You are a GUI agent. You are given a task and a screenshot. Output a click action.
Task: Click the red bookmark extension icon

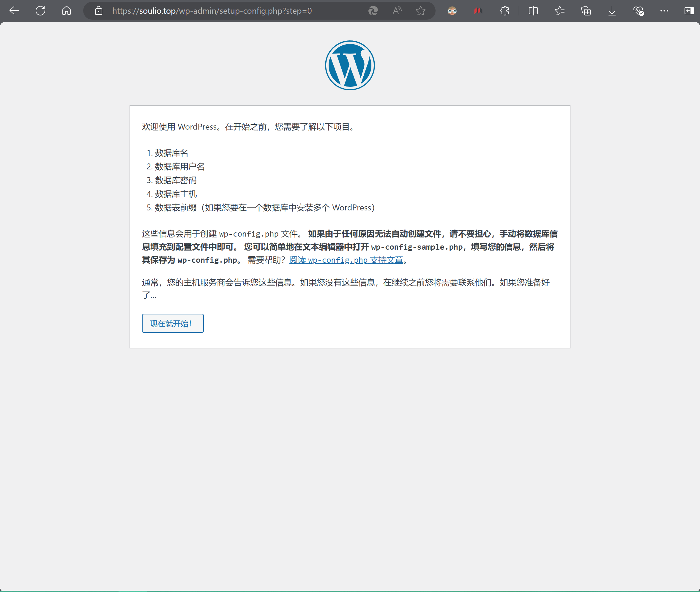click(477, 11)
